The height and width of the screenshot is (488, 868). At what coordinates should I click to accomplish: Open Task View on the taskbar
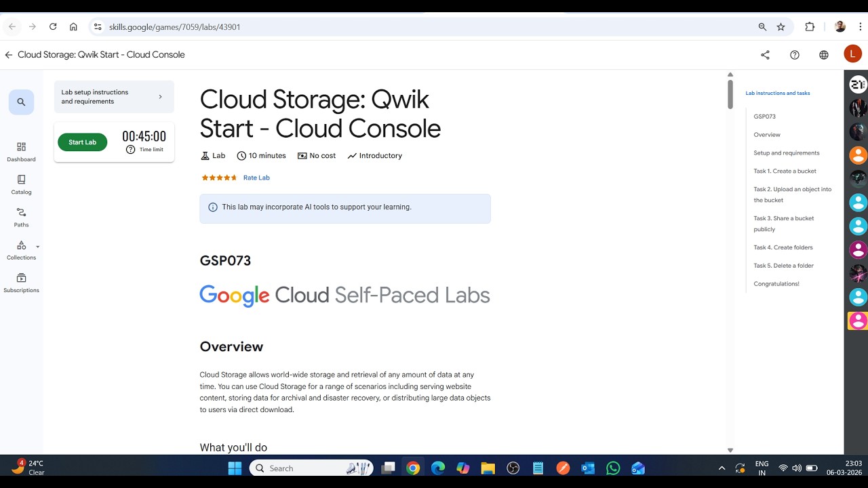tap(388, 468)
